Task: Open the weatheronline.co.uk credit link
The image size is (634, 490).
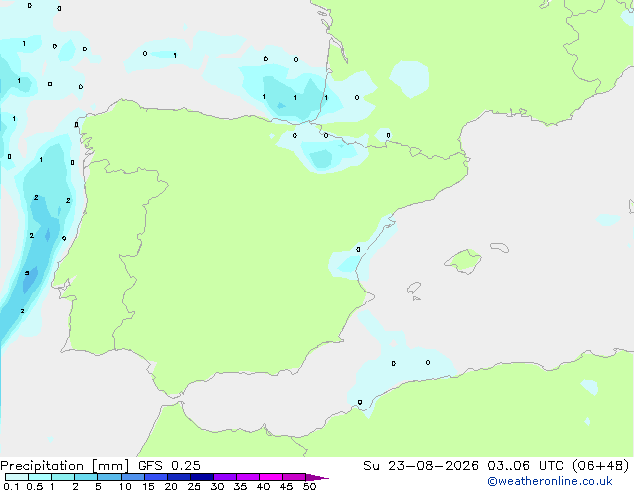Action: [550, 481]
